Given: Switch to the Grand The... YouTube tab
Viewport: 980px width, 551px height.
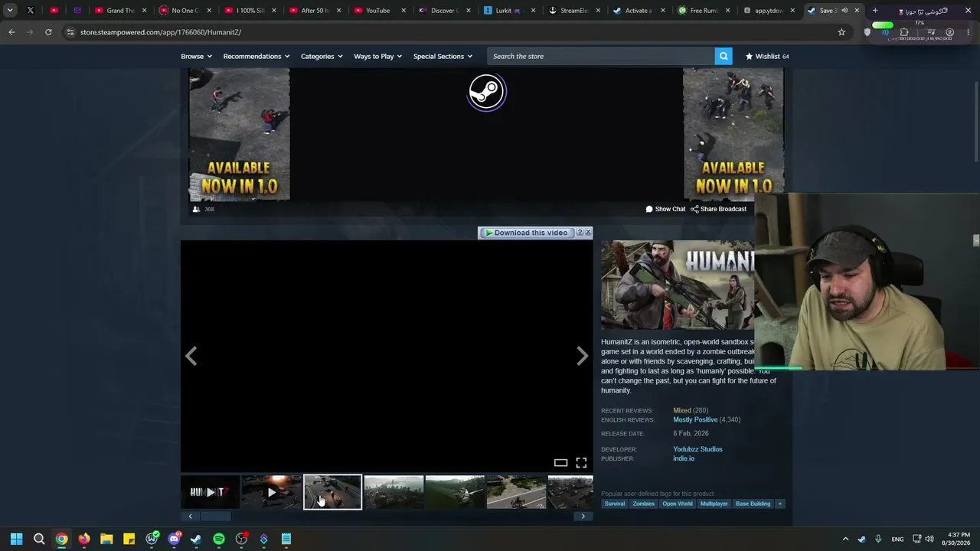Looking at the screenshot, I should (120, 11).
